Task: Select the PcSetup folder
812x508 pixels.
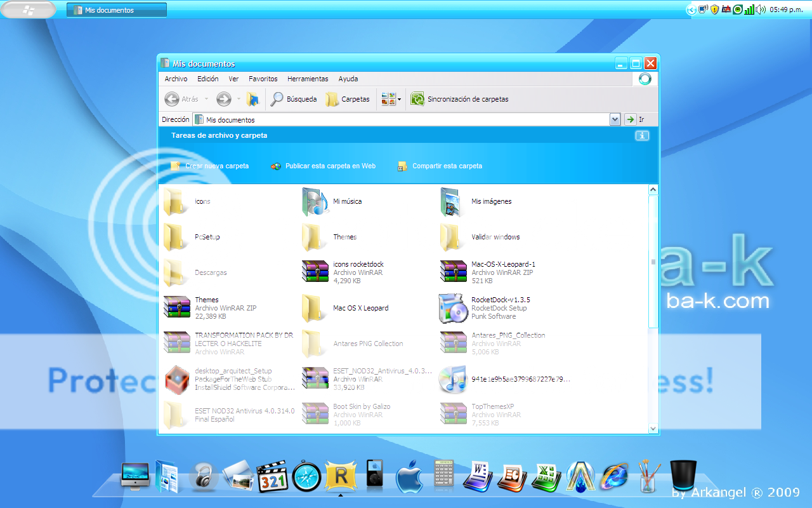Action: point(192,237)
